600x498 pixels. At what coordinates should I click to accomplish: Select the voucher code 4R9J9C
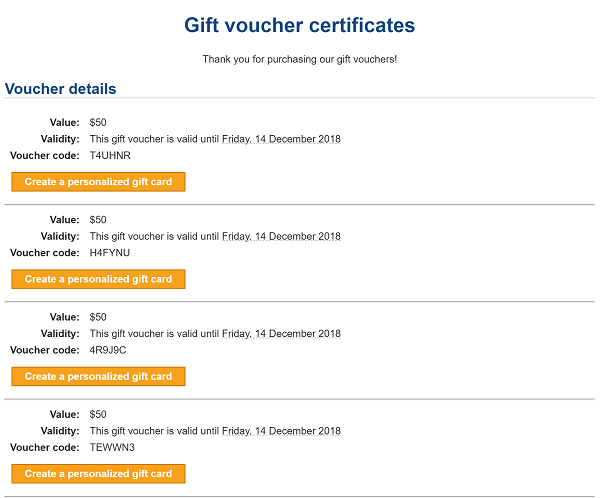pyautogui.click(x=108, y=350)
